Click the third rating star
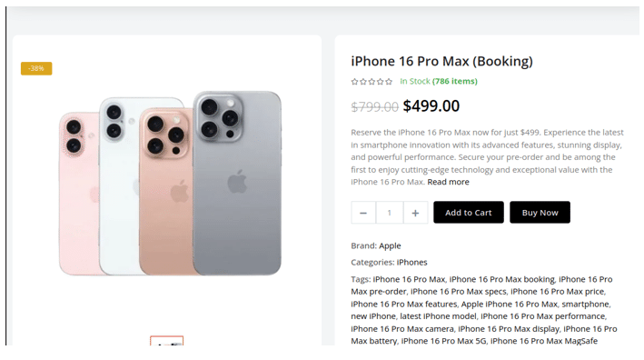 coord(372,82)
